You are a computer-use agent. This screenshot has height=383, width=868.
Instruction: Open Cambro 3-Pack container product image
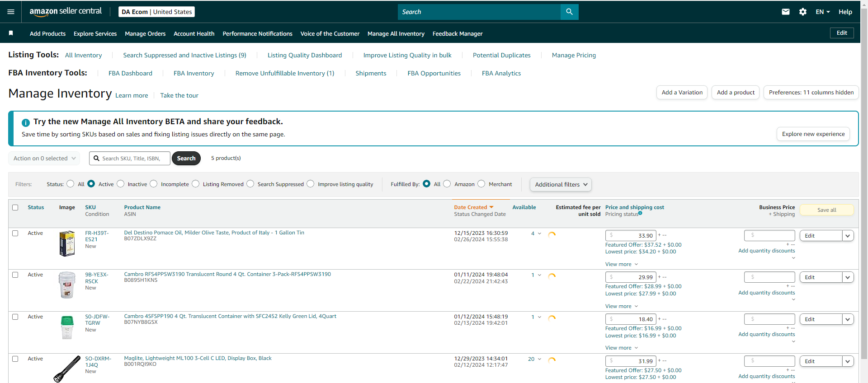[67, 285]
